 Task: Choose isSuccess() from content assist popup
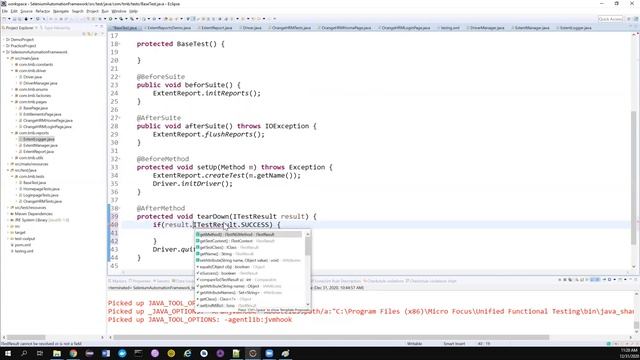[x=249, y=273]
